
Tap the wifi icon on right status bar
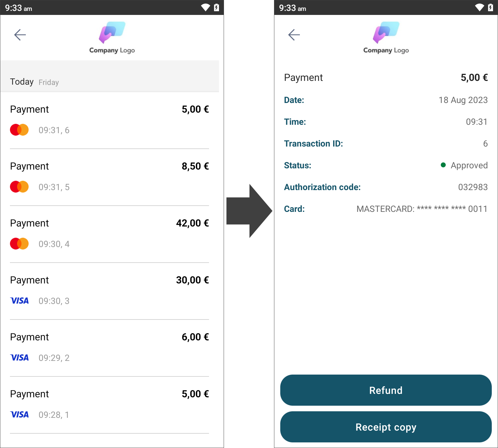[x=479, y=7]
